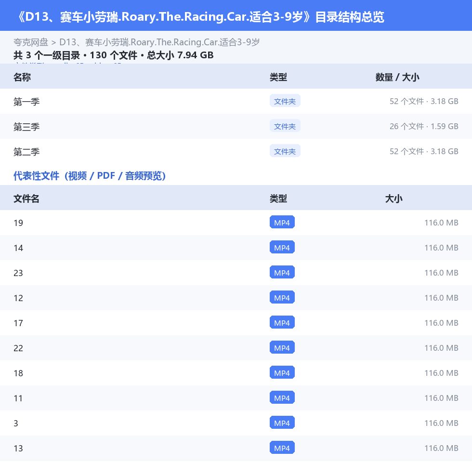Click '52 个文件 · 3.18 GB' in 第二季 row

tap(424, 151)
